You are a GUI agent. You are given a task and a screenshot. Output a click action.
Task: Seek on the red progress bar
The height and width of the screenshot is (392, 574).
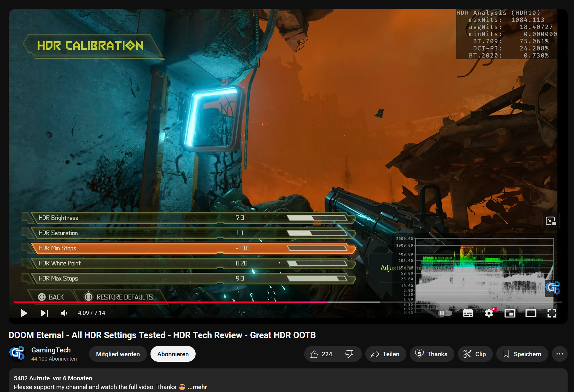(x=175, y=302)
